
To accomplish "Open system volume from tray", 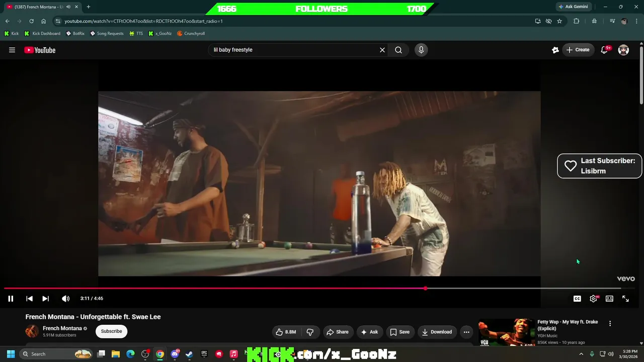I will (611, 354).
